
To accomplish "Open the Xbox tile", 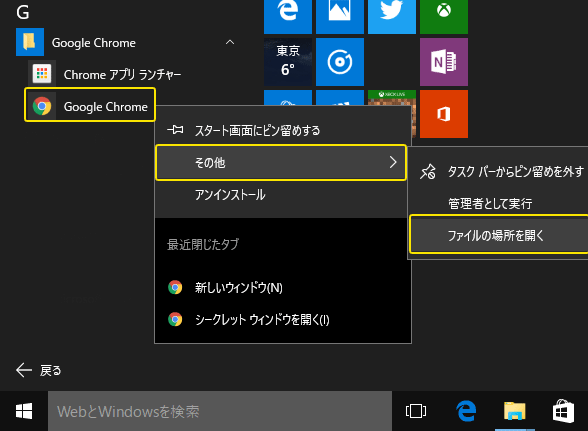I will click(x=444, y=17).
